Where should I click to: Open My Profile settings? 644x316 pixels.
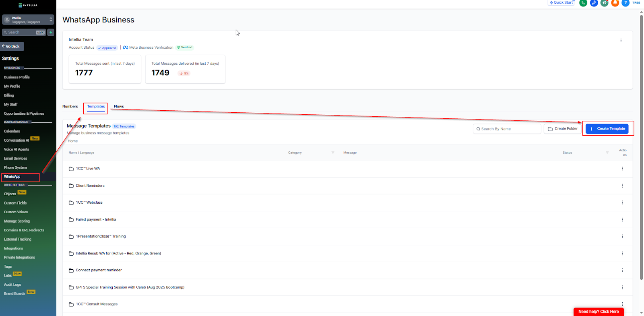pos(12,86)
